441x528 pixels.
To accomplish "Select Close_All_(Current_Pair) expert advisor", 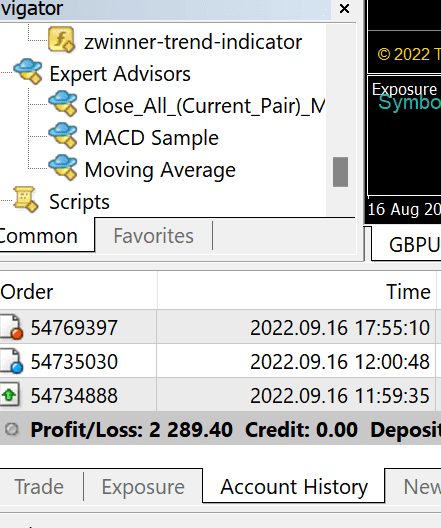I will pos(205,106).
